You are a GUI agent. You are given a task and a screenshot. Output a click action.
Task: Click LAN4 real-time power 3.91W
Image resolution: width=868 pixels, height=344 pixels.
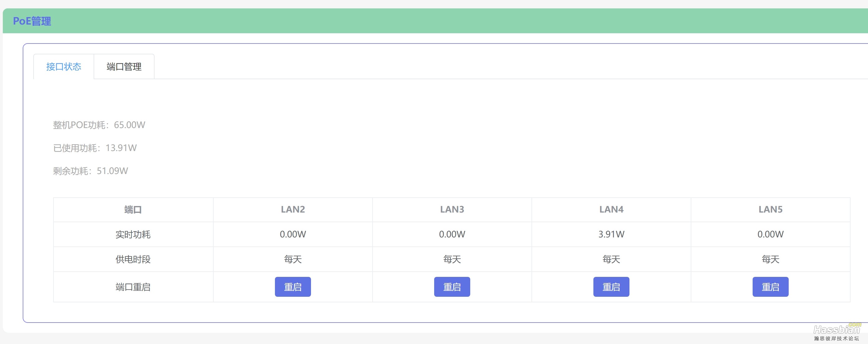point(611,234)
